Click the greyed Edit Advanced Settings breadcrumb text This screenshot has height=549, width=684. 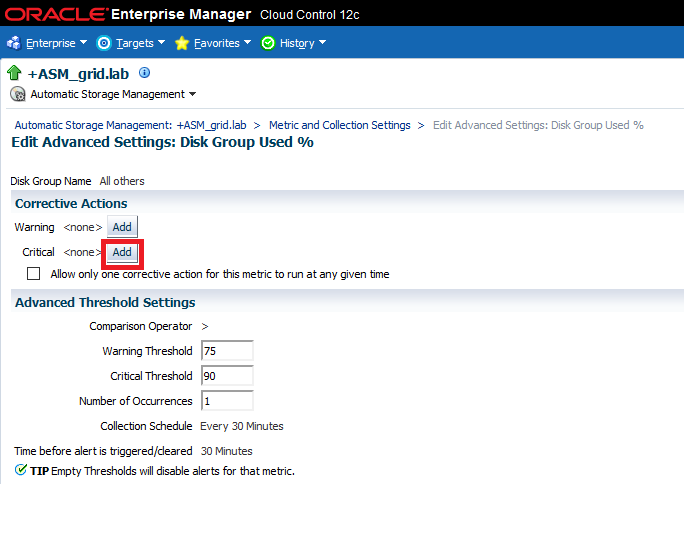coord(538,125)
